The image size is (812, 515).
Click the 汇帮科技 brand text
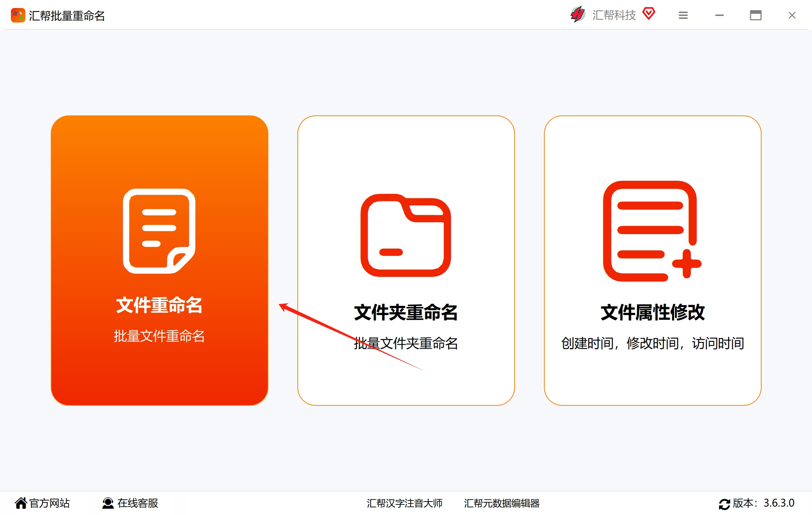coord(614,15)
